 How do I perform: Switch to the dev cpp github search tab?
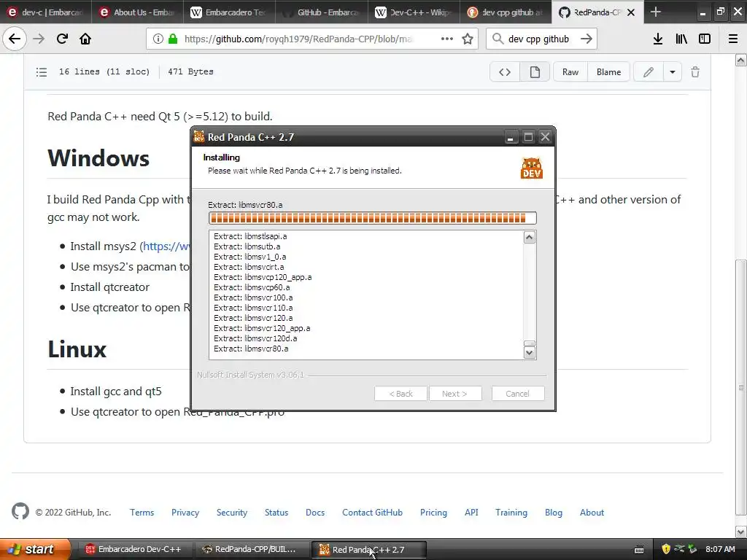click(506, 12)
